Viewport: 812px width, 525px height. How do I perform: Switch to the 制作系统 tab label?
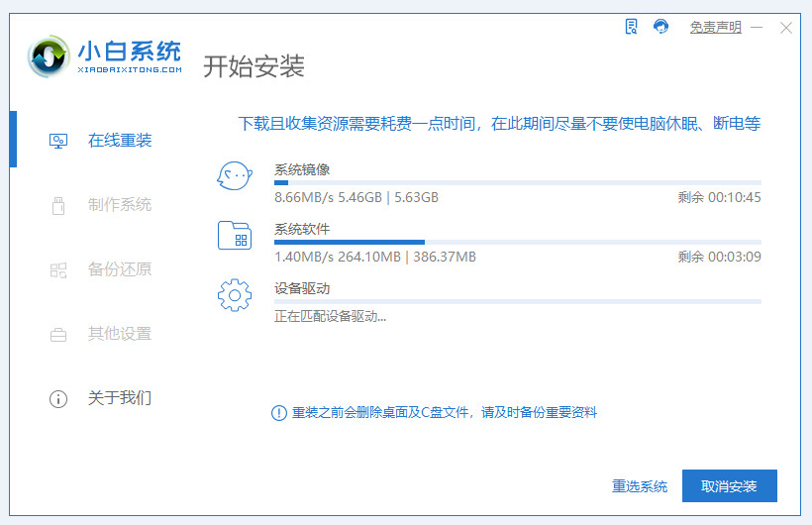(120, 205)
